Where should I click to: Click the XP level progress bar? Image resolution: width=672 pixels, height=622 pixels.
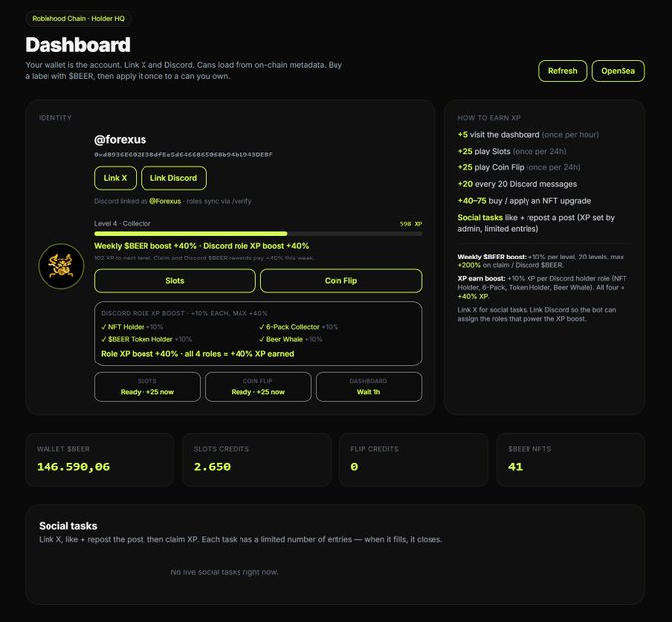[x=258, y=234]
